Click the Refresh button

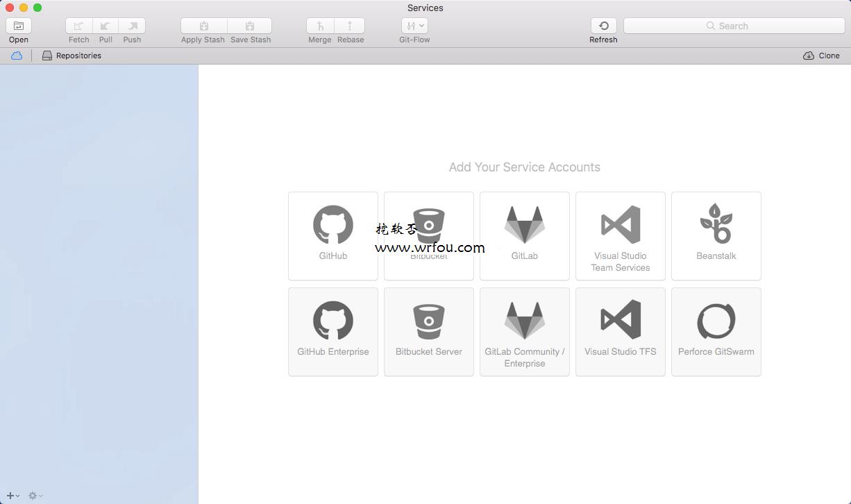[x=603, y=26]
